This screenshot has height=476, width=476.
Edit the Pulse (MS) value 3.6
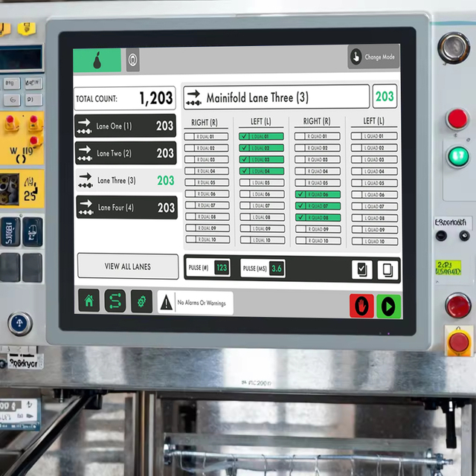coord(277,268)
